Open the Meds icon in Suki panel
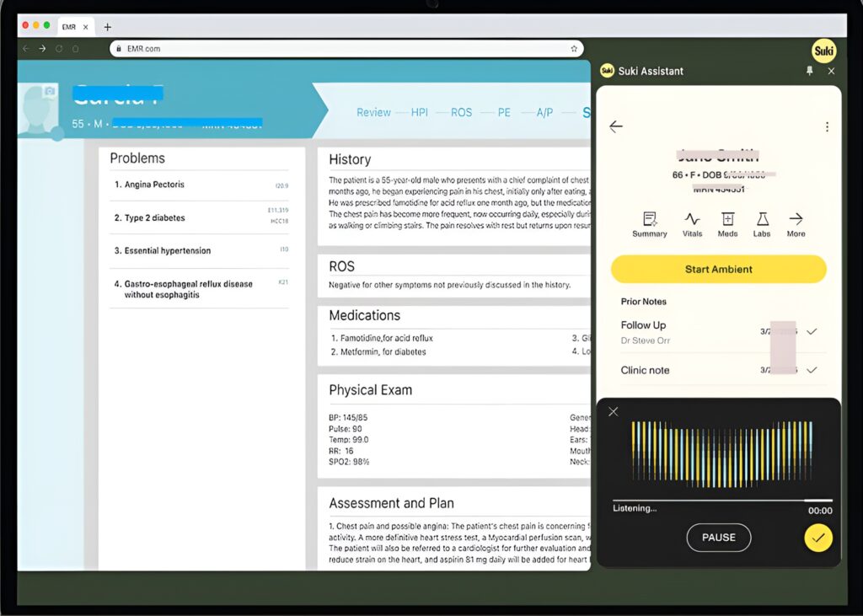Viewport: 863px width, 616px height. click(727, 225)
